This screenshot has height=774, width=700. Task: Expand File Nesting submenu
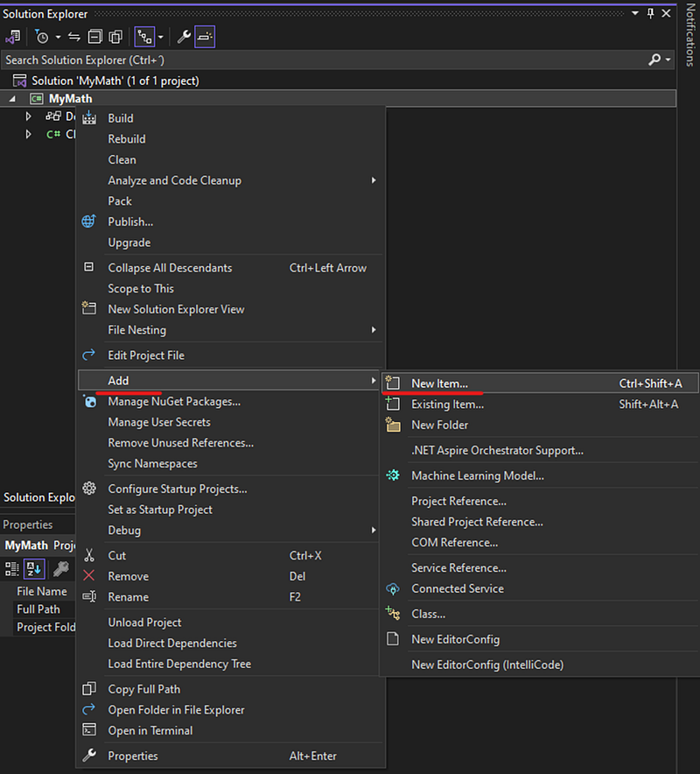[x=230, y=330]
